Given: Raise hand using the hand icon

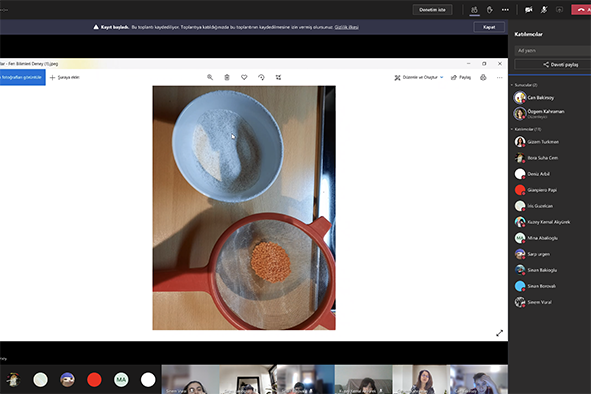Looking at the screenshot, I should click(490, 10).
